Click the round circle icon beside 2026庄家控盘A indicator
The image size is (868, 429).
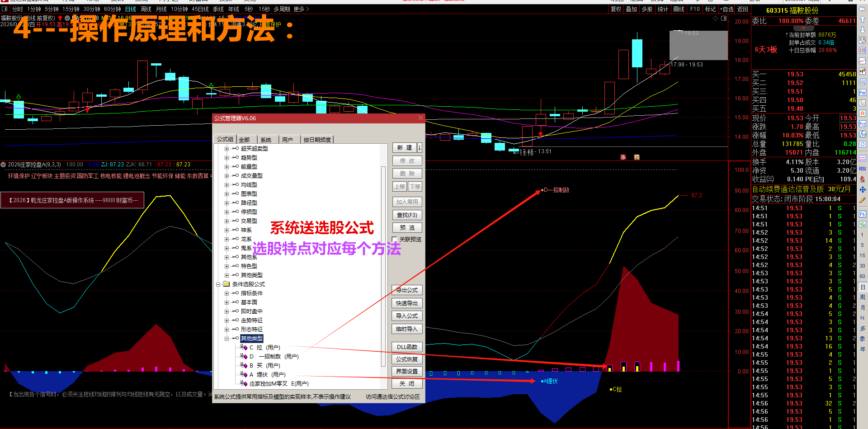pyautogui.click(x=3, y=165)
